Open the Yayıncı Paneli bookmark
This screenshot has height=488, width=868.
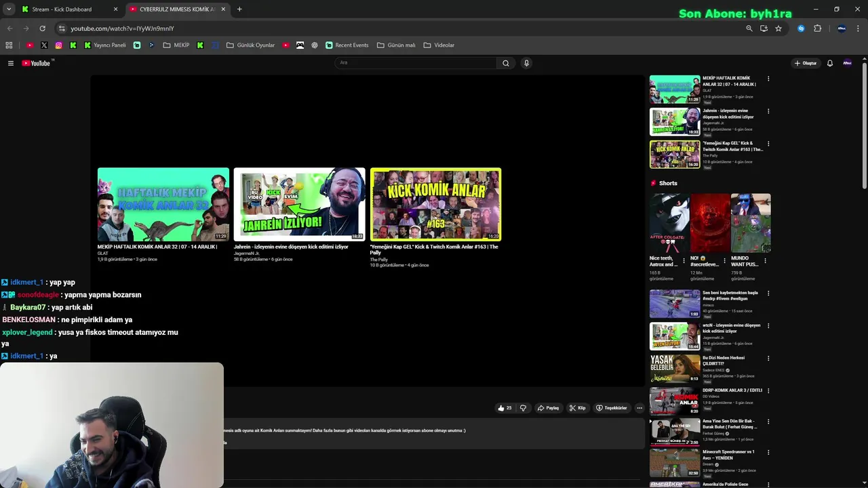pyautogui.click(x=105, y=45)
